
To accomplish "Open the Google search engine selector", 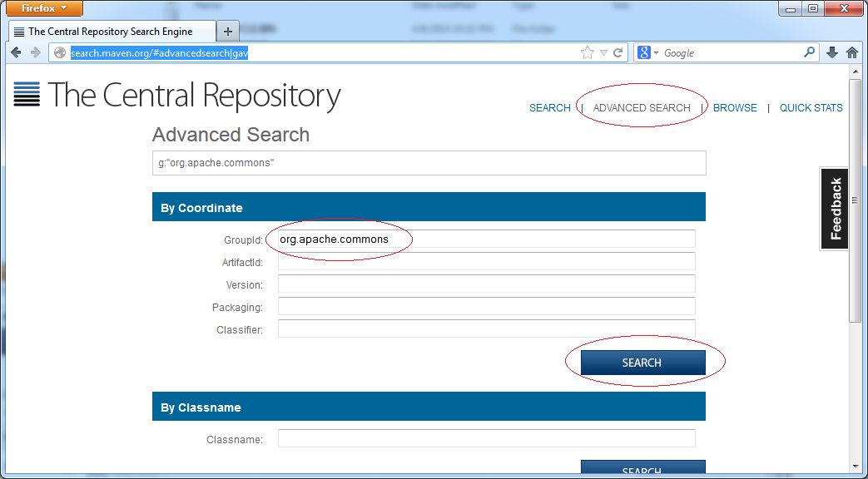I will tap(647, 52).
